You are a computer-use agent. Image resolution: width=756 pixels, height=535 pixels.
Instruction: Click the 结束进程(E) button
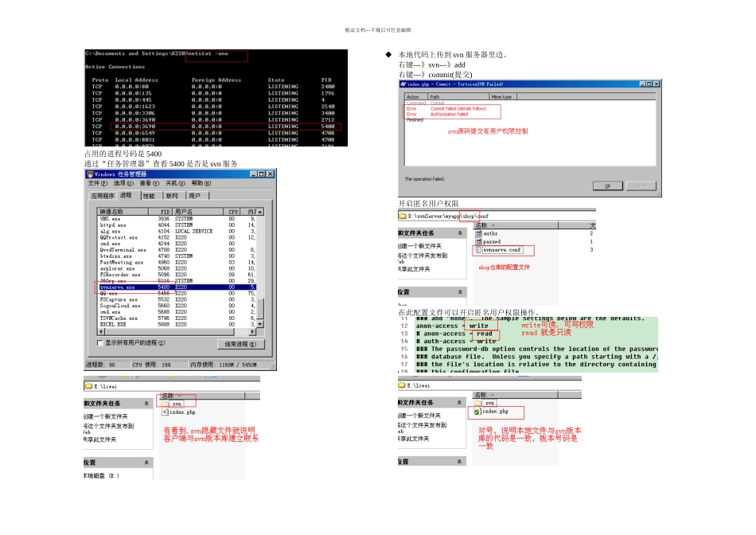pos(240,344)
